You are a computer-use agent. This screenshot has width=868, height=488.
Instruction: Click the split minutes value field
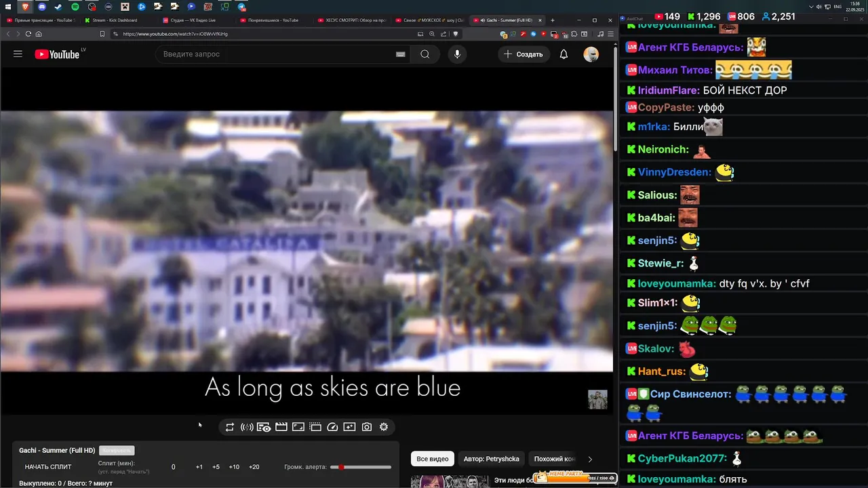(x=173, y=467)
